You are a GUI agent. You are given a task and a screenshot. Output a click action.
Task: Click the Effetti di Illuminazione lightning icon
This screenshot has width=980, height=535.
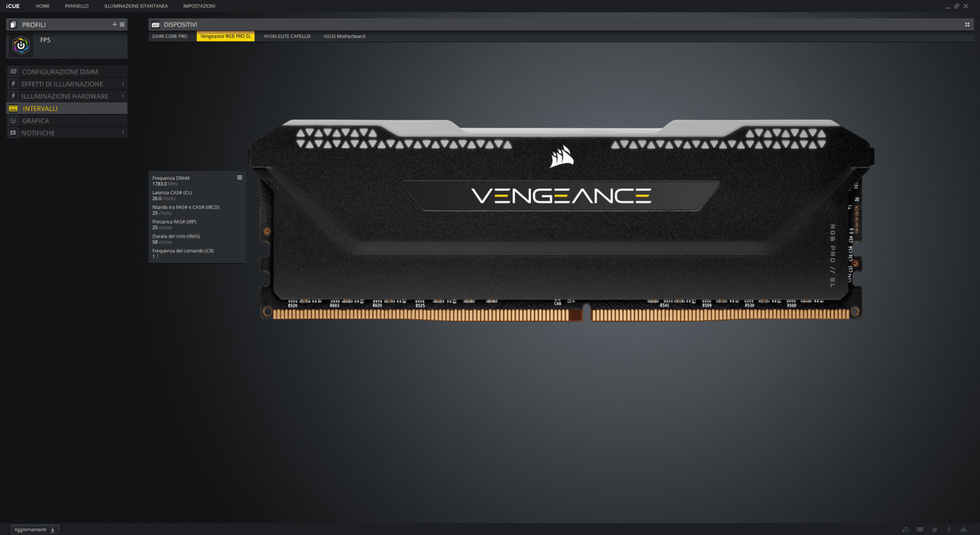(x=13, y=84)
